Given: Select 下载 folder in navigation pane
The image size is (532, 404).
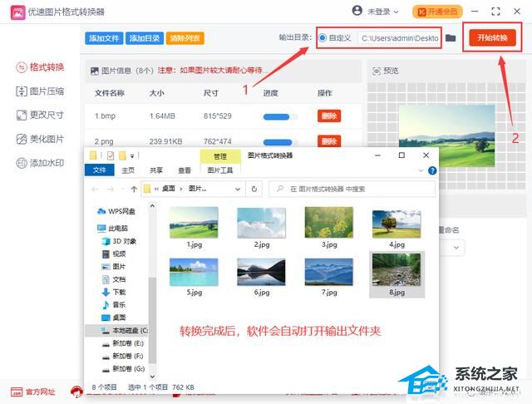Looking at the screenshot, I should coord(114,292).
